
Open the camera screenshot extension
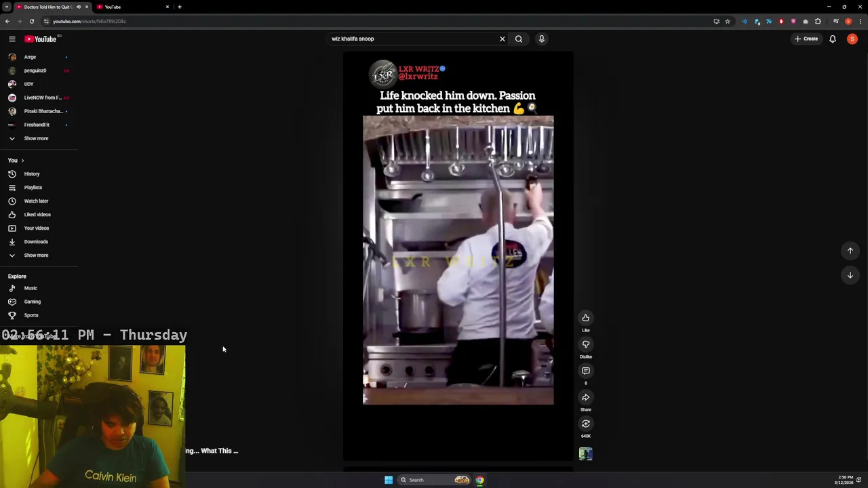806,21
